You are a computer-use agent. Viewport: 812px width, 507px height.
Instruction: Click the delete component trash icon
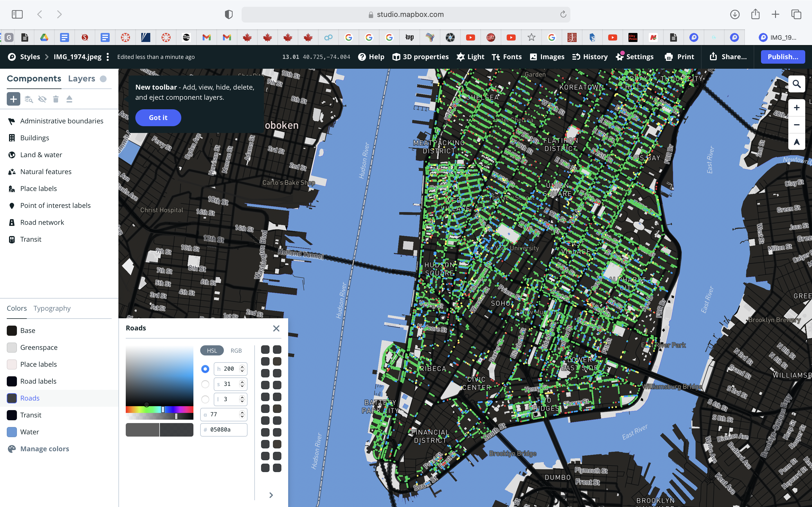point(56,99)
